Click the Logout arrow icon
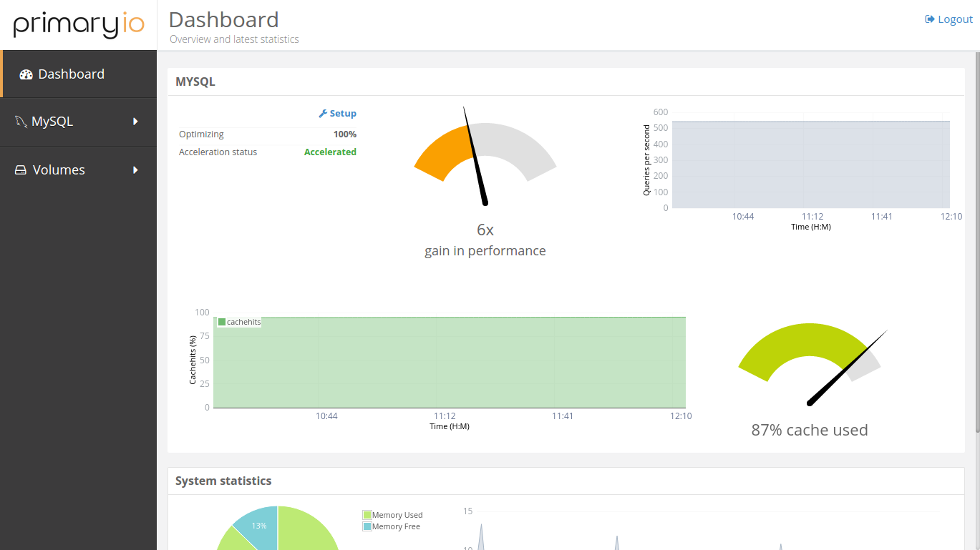Screen dimensions: 980x550 [930, 19]
